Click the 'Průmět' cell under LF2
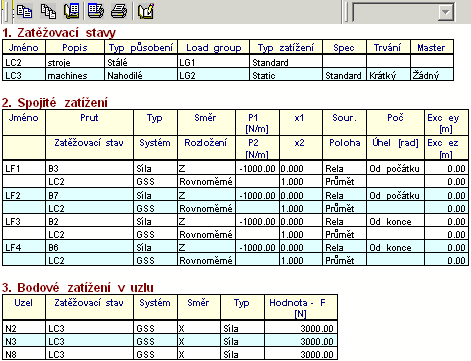This screenshot has height=361, width=471. [344, 208]
